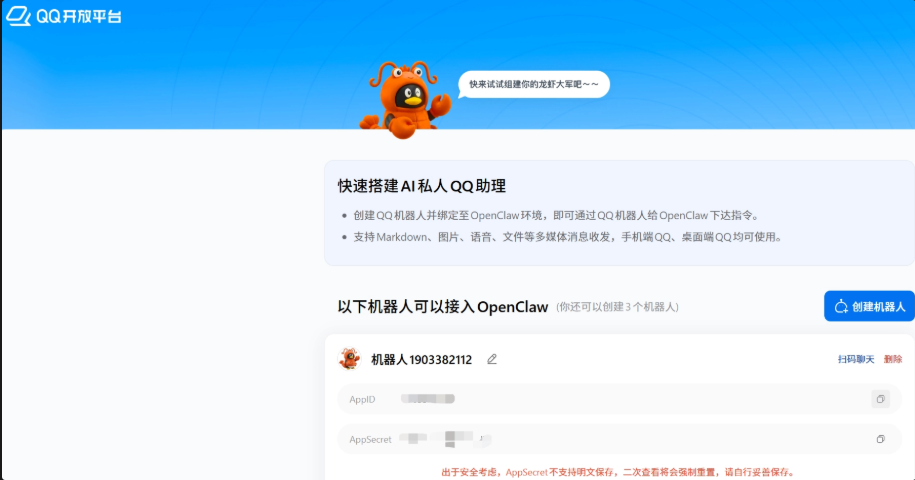Click the lobster robot avatar for 机器人 1903382112
Viewport: 915px width, 480px height.
pos(350,359)
